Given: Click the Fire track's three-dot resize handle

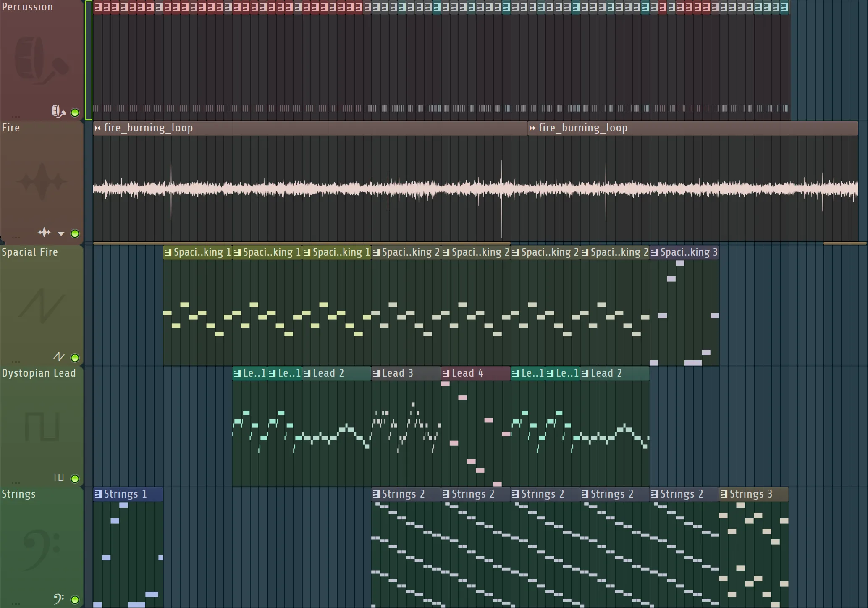Looking at the screenshot, I should pos(16,238).
